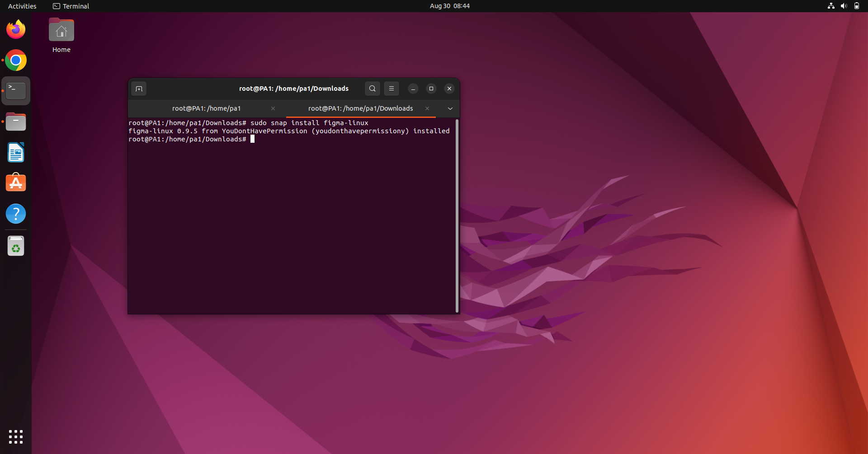The width and height of the screenshot is (868, 454).
Task: Launch Firefox from the dock
Action: [x=15, y=29]
